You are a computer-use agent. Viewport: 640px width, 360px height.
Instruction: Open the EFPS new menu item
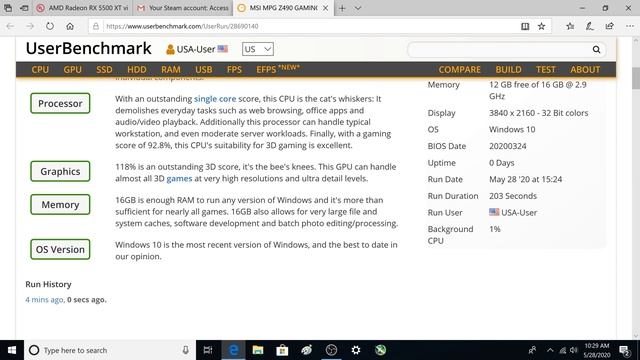click(x=278, y=69)
